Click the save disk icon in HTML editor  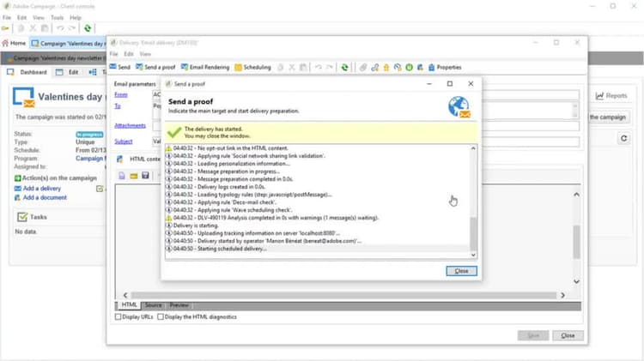[145, 176]
